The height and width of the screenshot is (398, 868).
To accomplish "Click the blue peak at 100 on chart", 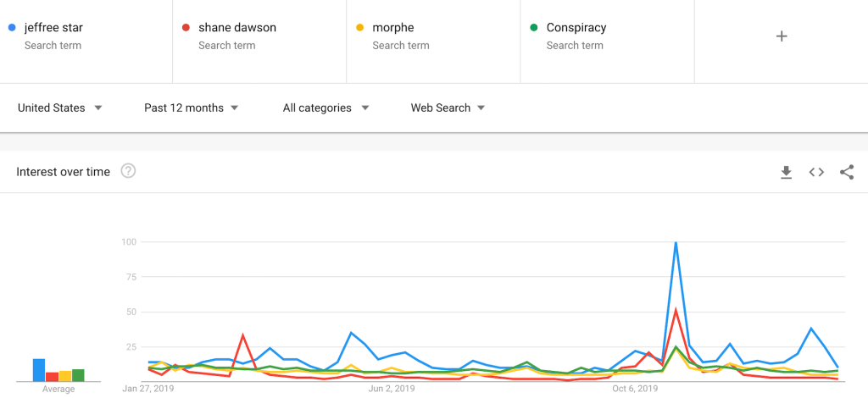I will [676, 243].
